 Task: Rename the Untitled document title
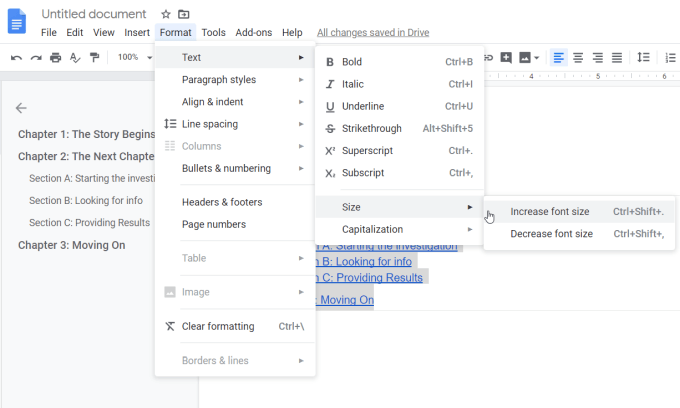pyautogui.click(x=94, y=14)
